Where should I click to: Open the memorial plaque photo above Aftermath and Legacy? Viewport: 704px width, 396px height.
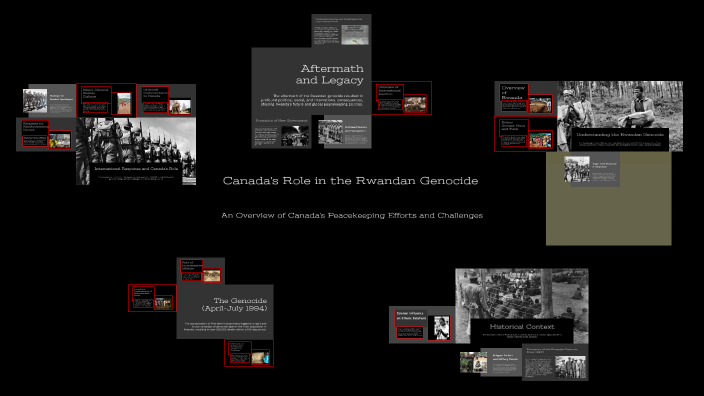point(355,35)
